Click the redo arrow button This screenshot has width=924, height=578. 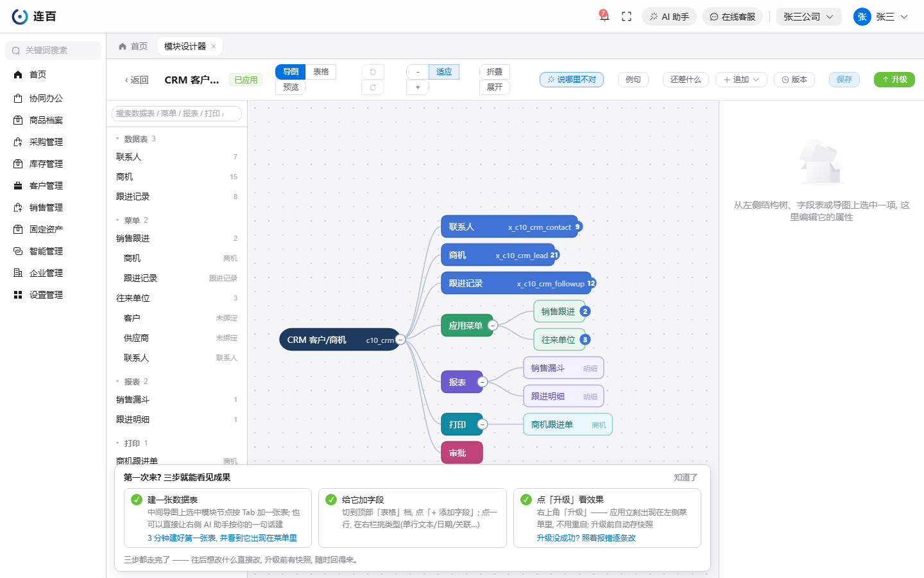[x=373, y=87]
